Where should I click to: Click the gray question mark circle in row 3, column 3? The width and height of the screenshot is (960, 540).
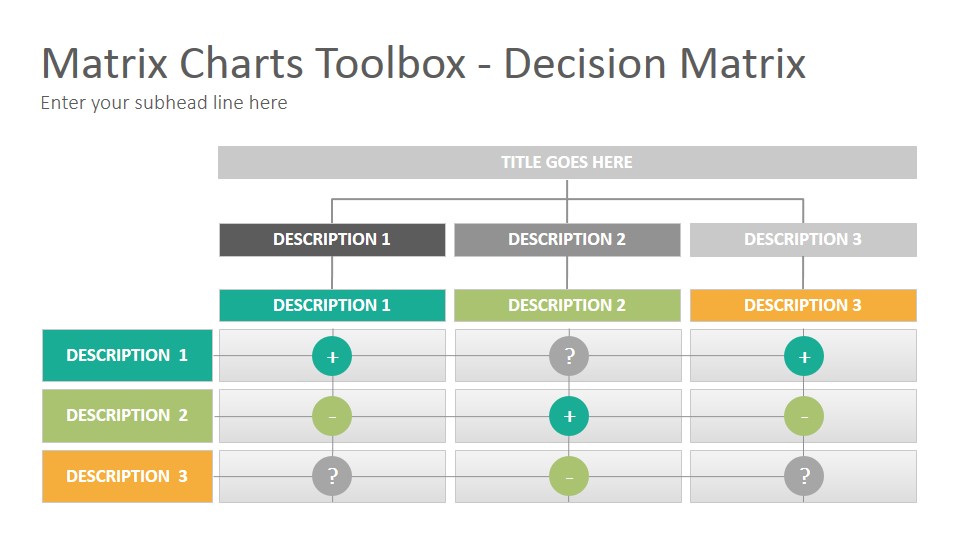[804, 476]
